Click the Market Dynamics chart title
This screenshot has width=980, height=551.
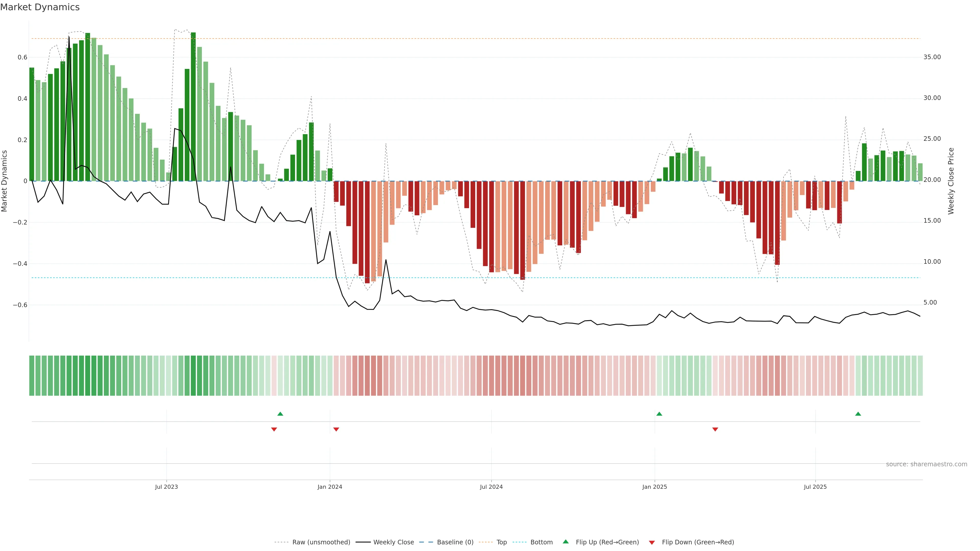(x=40, y=7)
